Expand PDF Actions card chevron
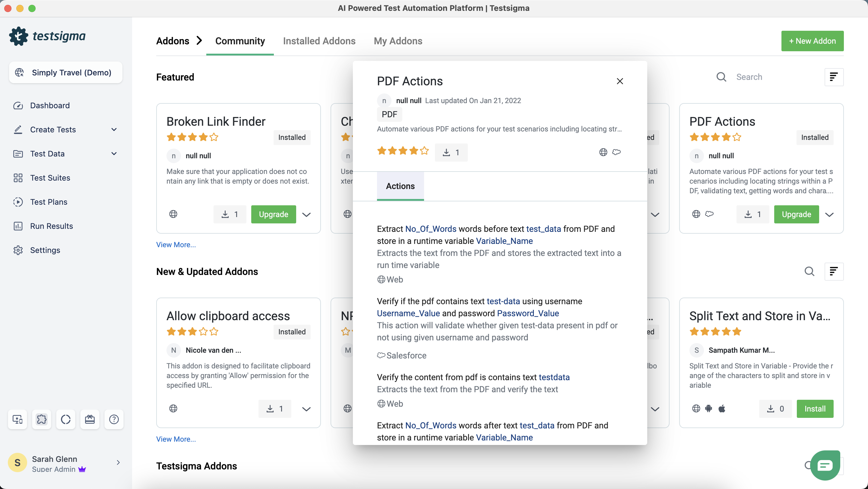This screenshot has width=868, height=489. click(829, 215)
